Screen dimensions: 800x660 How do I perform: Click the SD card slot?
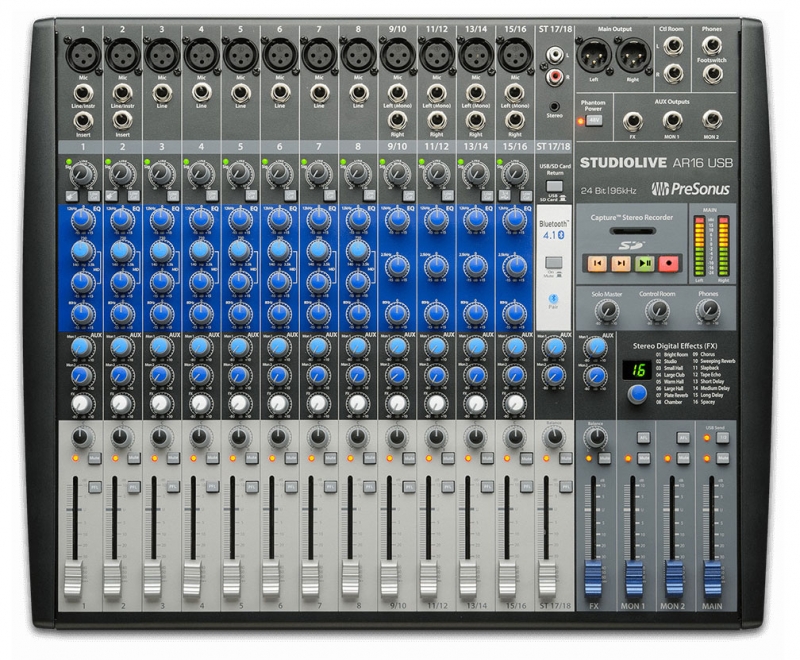click(x=633, y=231)
